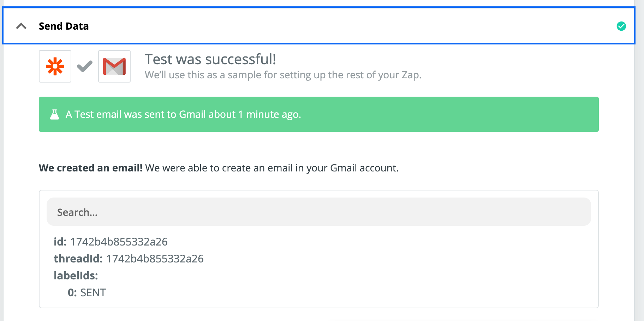Image resolution: width=644 pixels, height=321 pixels.
Task: Select the Gmail envelope icon
Action: click(114, 66)
